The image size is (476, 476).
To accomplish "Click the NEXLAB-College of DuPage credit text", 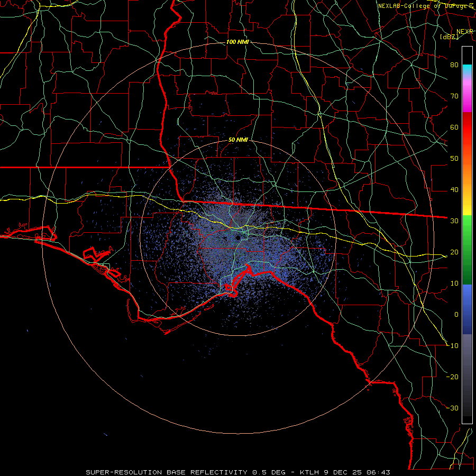I will point(426,6).
